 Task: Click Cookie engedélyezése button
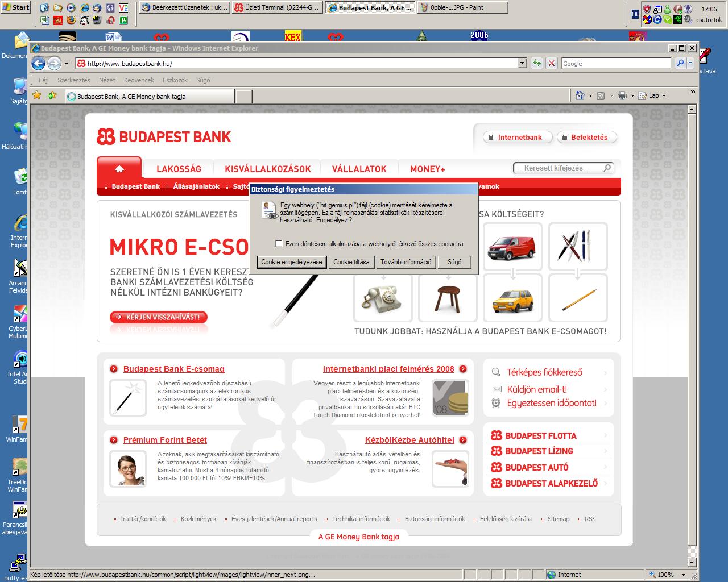tap(292, 262)
